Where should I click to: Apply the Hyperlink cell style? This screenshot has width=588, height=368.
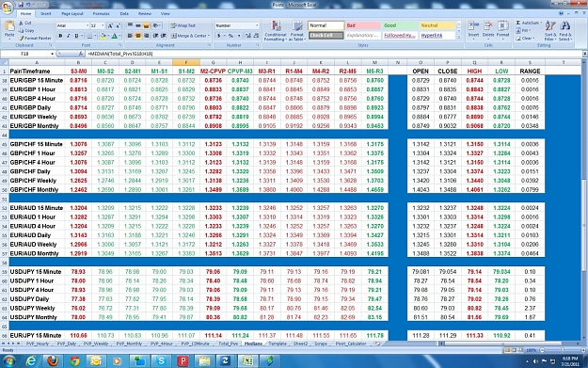437,35
